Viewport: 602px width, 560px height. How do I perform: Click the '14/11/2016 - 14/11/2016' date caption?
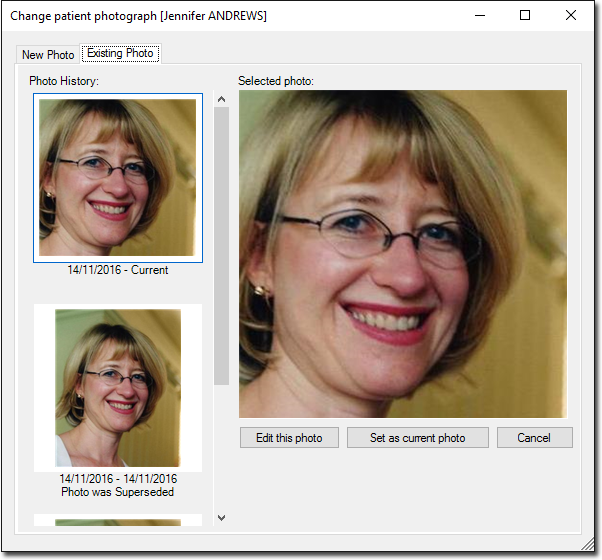tap(118, 479)
